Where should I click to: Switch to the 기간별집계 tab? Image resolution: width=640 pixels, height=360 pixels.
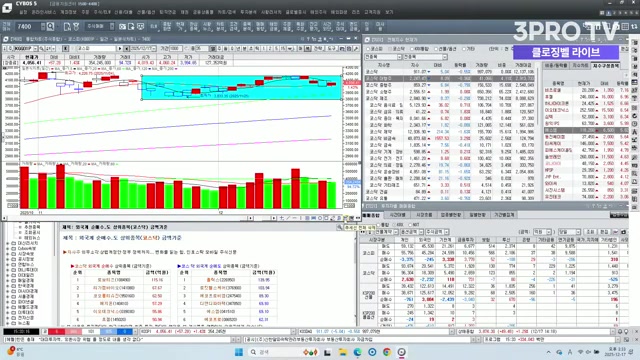504,215
